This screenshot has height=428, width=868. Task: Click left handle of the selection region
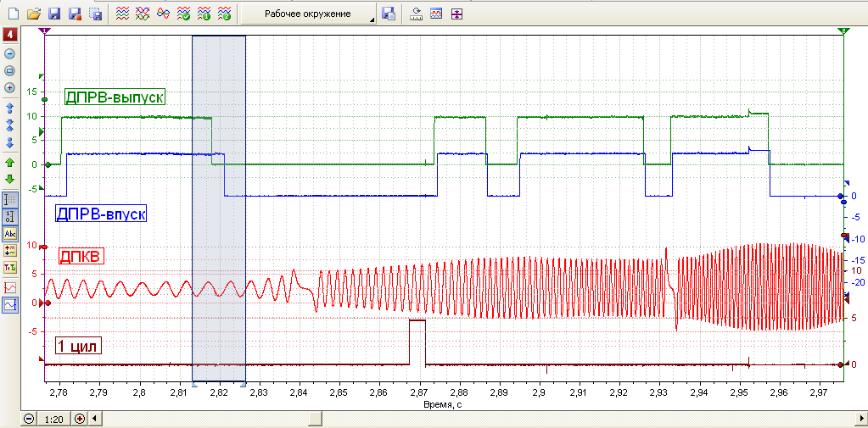click(x=193, y=383)
